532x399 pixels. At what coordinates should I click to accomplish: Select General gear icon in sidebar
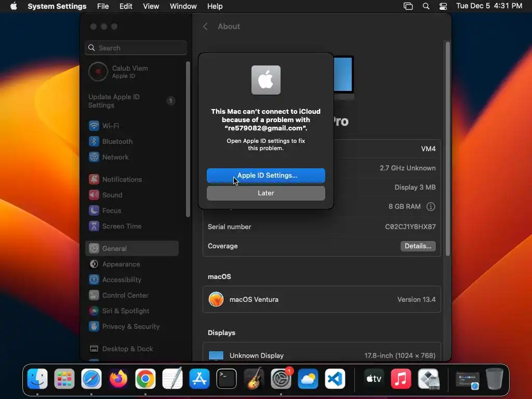coord(94,248)
